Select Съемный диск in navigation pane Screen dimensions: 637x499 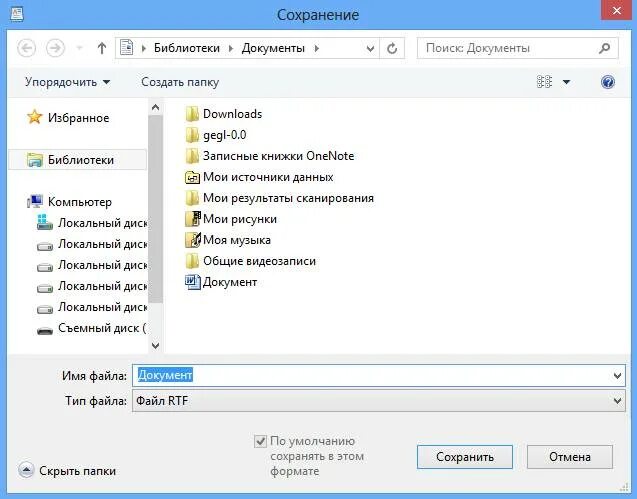tap(92, 328)
